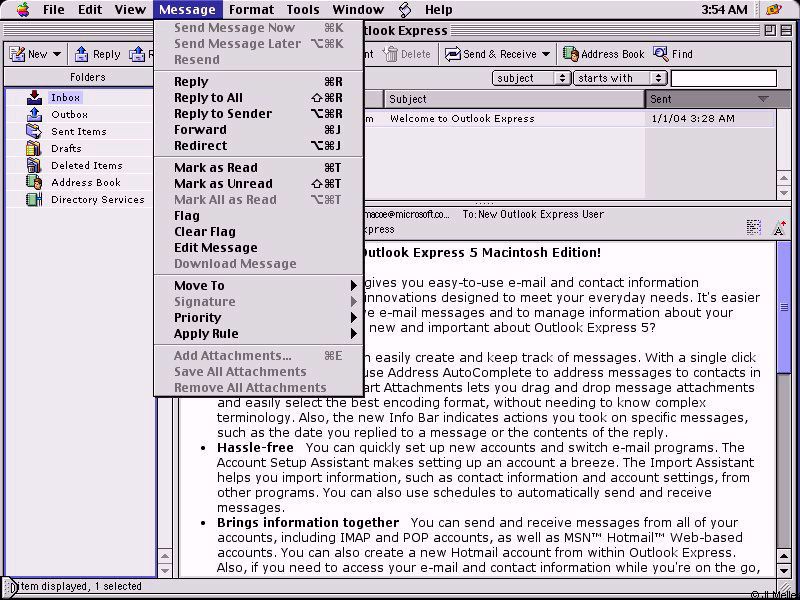800x600 pixels.
Task: Open the Window menu
Action: click(358, 9)
